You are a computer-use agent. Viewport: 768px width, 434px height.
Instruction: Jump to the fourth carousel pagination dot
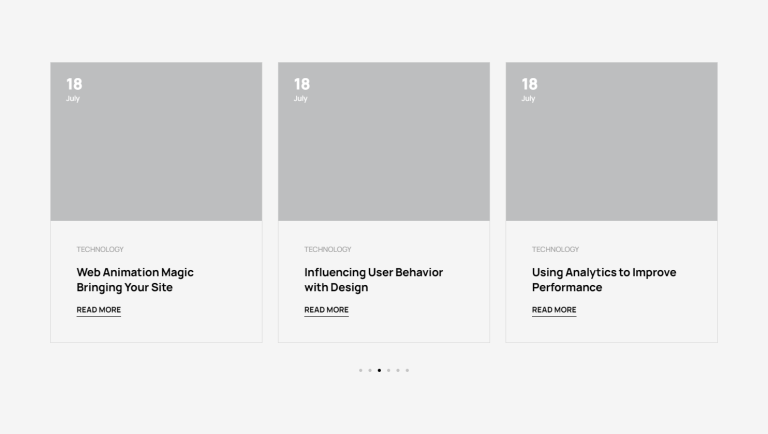[x=388, y=370]
